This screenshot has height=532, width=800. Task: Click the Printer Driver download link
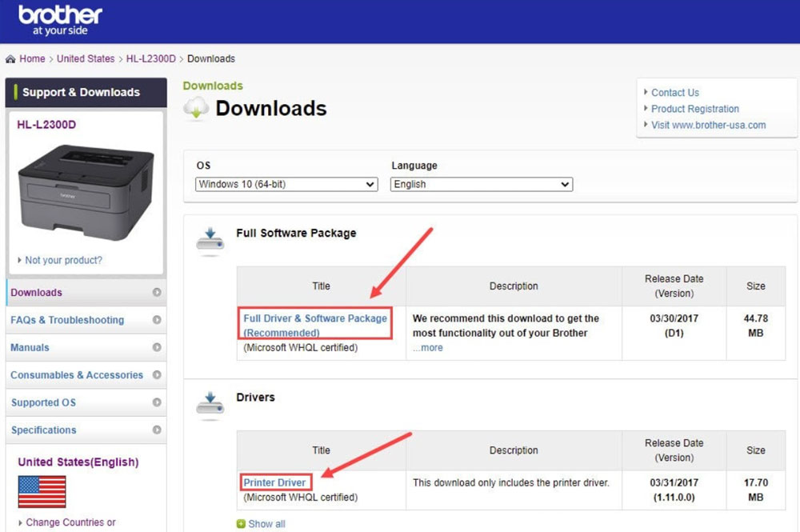coord(274,482)
